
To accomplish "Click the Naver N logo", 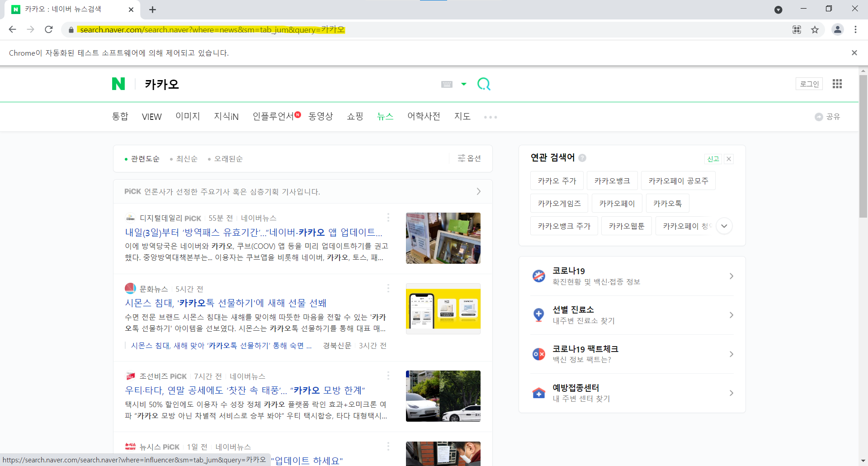I will pos(118,84).
